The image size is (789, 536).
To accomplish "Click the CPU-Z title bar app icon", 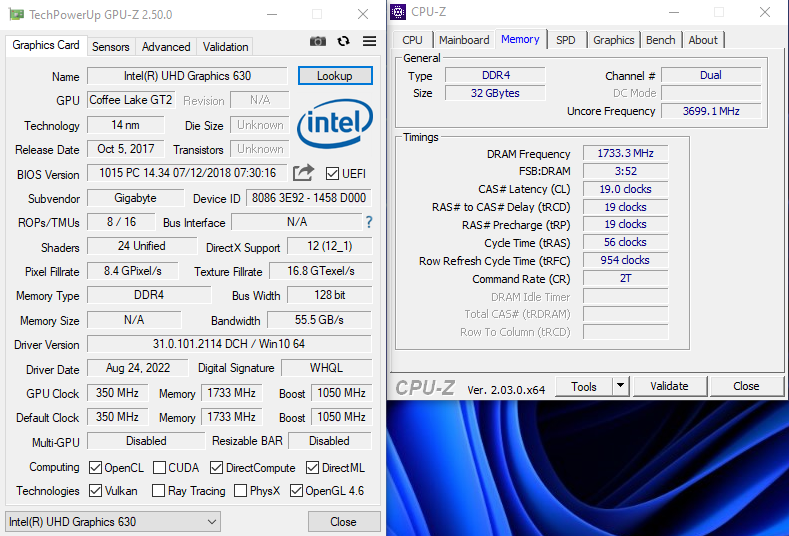I will coord(398,12).
